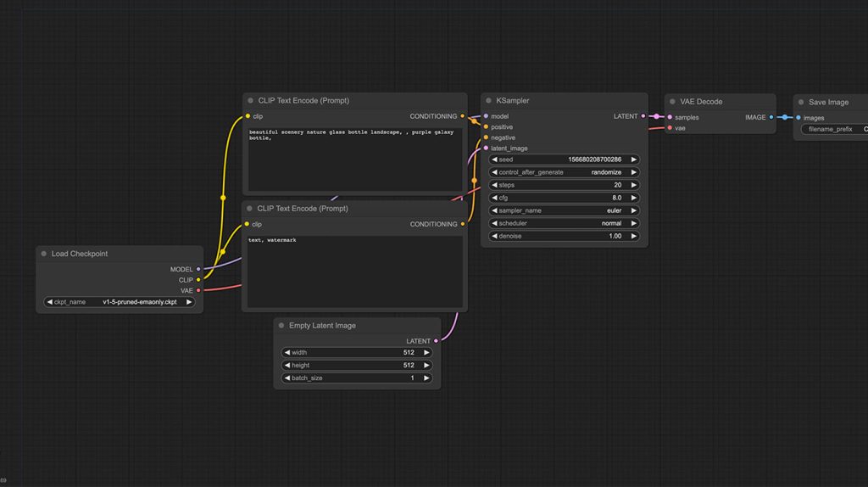Toggle collapse on the bottom CLIP Text Encode node

(x=251, y=209)
